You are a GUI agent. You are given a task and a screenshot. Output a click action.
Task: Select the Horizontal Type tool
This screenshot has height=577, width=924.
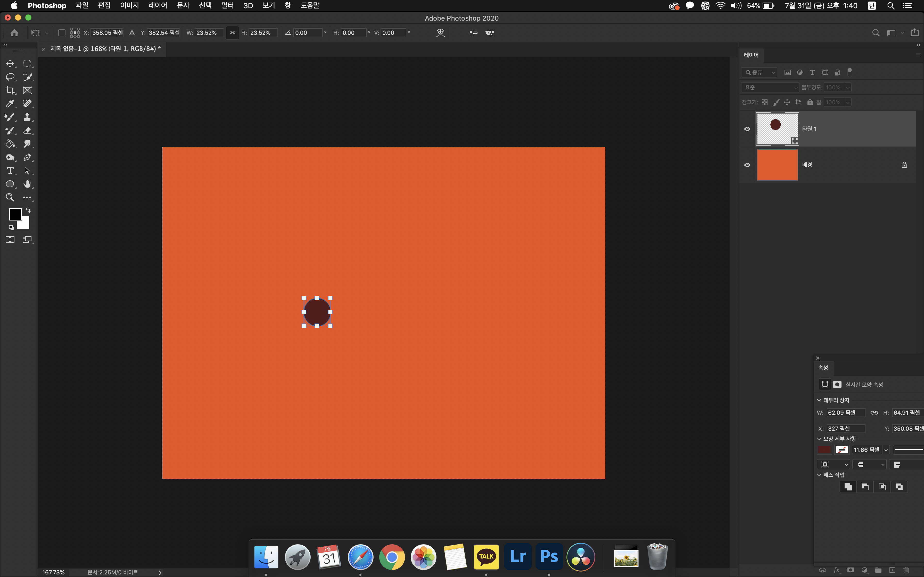[x=10, y=171]
